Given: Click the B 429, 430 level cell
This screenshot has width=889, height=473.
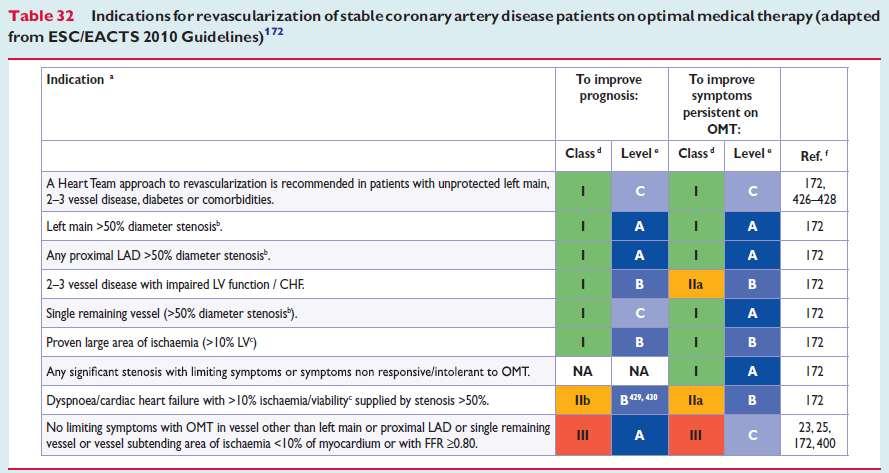Looking at the screenshot, I should [x=640, y=400].
